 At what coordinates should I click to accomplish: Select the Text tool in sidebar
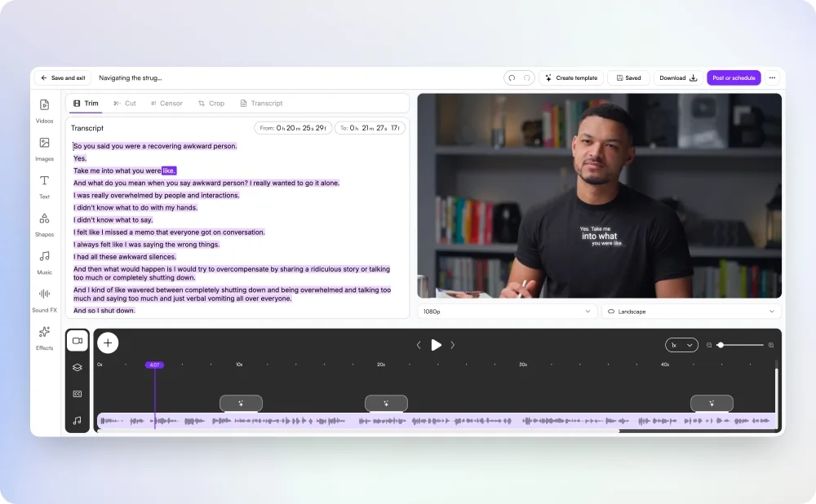click(44, 187)
